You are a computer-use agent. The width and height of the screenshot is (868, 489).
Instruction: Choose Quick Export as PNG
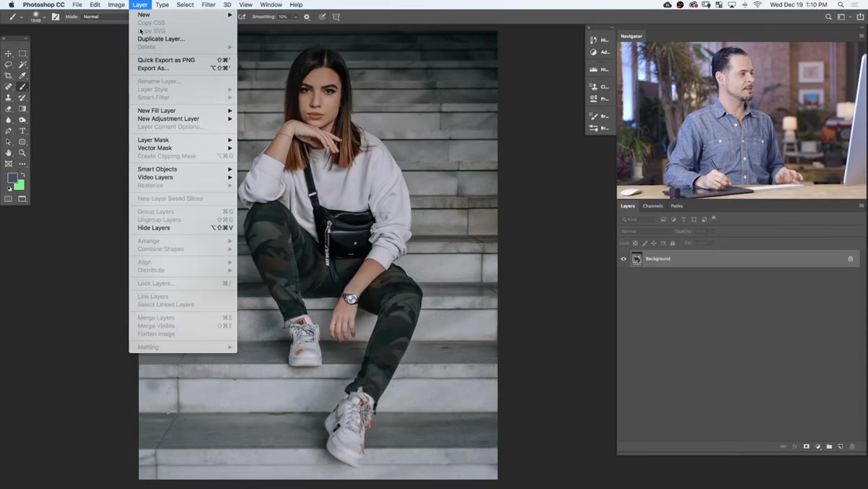183,60
